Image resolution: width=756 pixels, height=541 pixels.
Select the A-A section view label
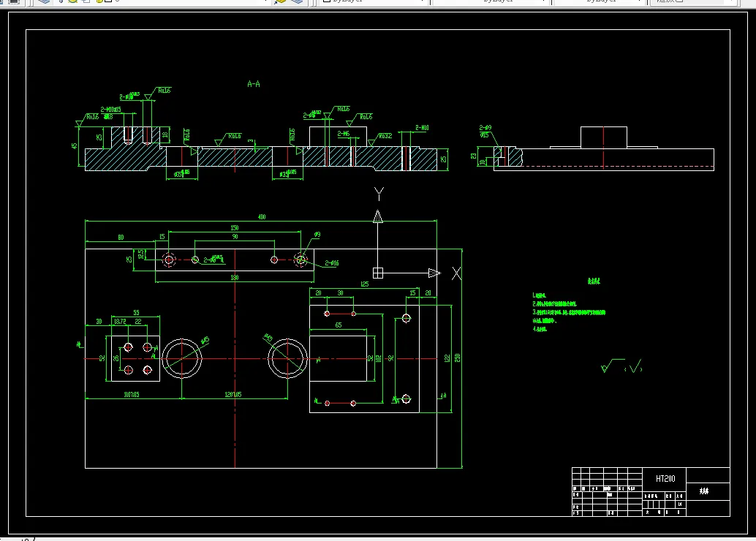(x=254, y=84)
